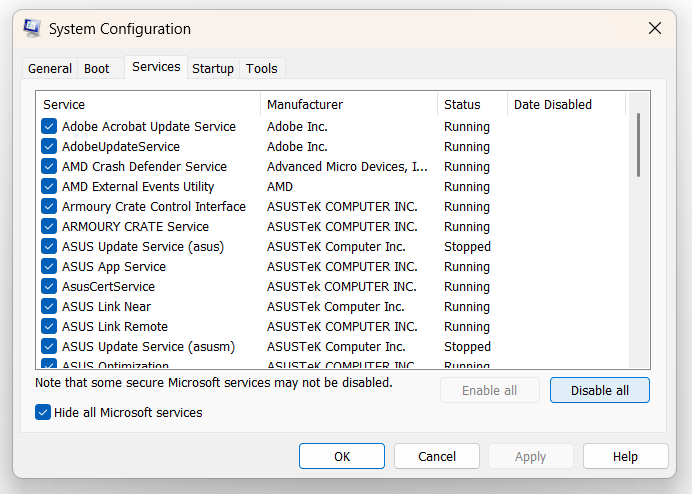The height and width of the screenshot is (494, 692).
Task: Select ASUS Link Near name
Action: [106, 306]
